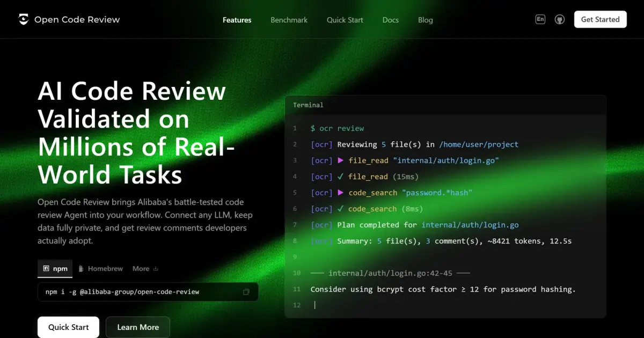Viewport: 644px width, 338px height.
Task: Click the 'Plan completed for' terminal line
Action: coord(415,225)
